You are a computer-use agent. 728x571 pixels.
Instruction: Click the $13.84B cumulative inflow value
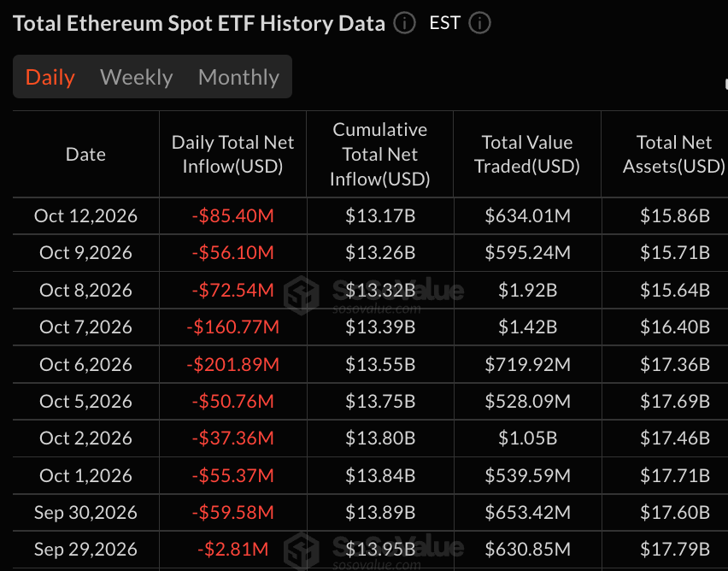click(x=379, y=475)
